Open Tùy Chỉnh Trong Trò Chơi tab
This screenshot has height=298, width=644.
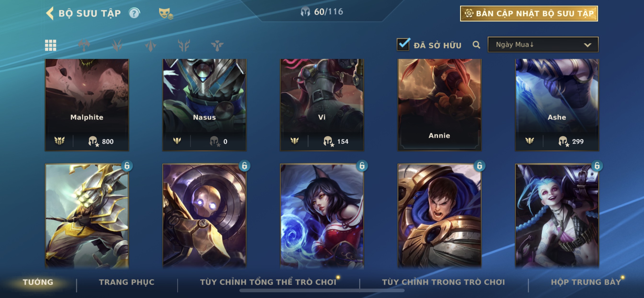point(443,282)
